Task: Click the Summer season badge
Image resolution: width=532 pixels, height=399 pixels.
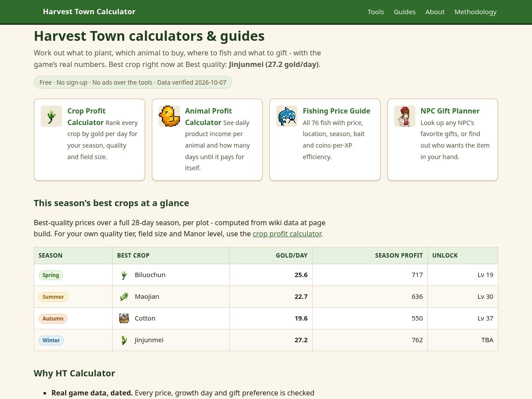Action: [x=53, y=297]
